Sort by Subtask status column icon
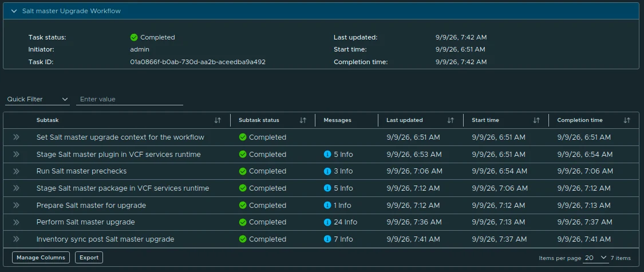Viewport: 644px width, 272px height. (x=303, y=120)
